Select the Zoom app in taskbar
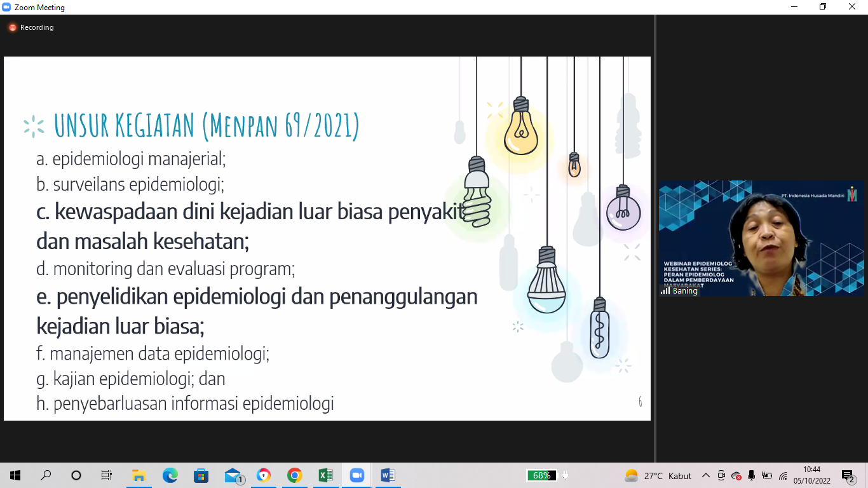The width and height of the screenshot is (868, 488). coord(356,475)
